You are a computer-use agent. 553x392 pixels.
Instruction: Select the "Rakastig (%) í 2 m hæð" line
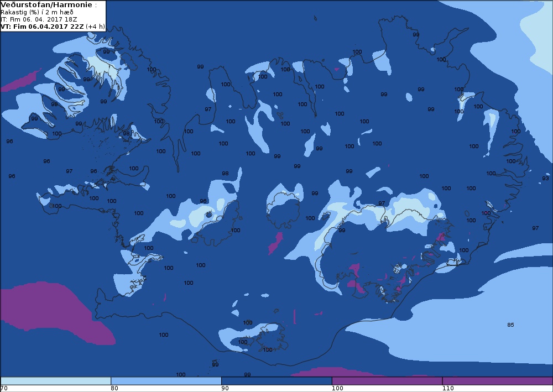tap(37, 12)
